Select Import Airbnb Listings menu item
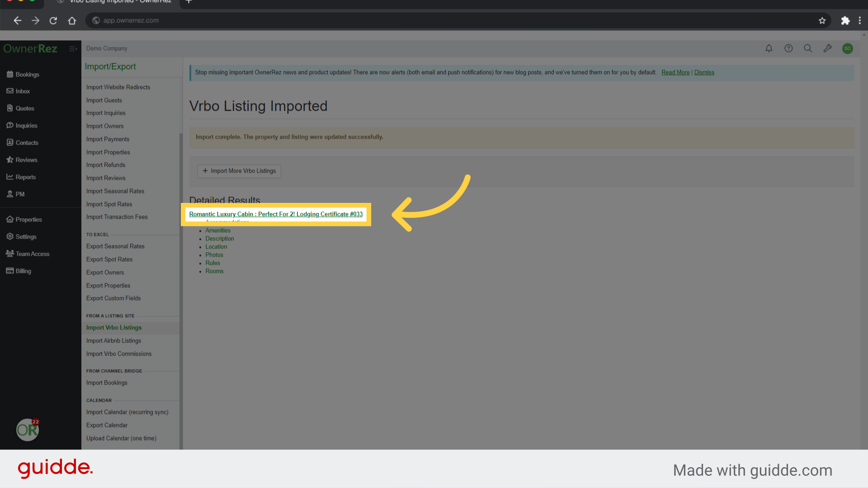Image resolution: width=868 pixels, height=488 pixels. point(113,341)
